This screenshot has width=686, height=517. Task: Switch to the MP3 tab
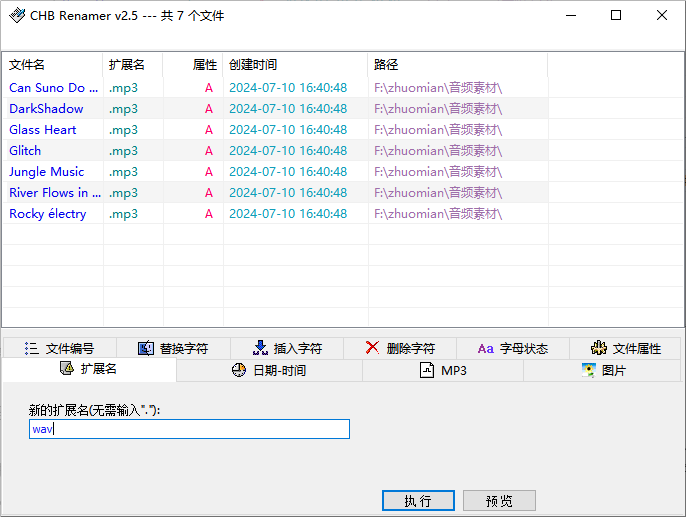442,370
